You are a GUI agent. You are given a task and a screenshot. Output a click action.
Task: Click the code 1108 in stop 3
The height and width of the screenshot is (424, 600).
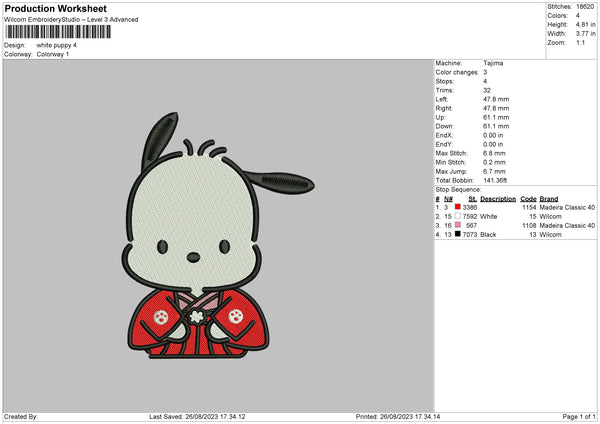(x=529, y=226)
